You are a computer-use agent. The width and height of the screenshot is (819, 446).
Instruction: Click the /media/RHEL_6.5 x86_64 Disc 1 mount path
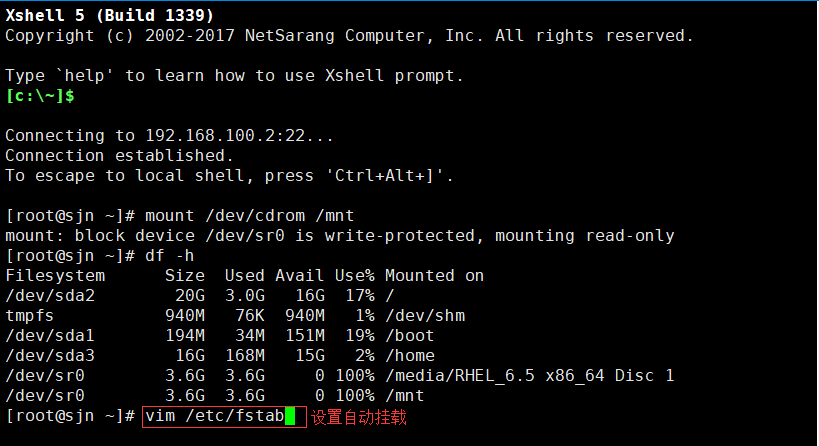(530, 376)
